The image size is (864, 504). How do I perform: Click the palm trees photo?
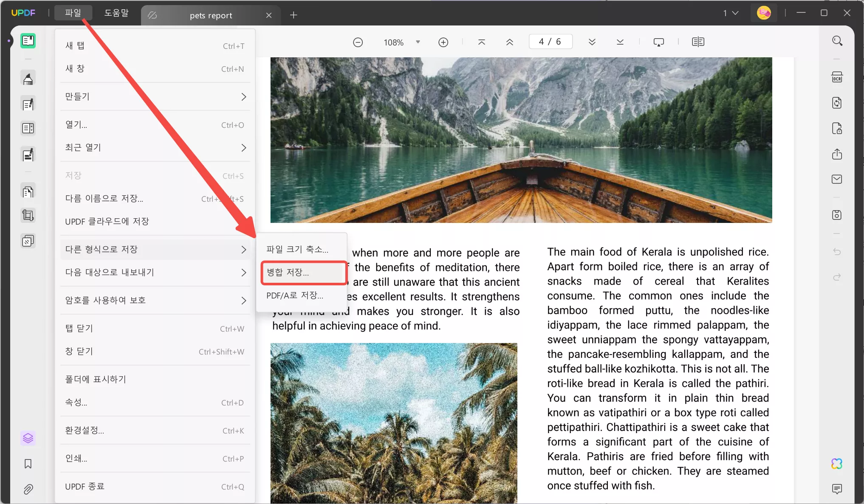click(x=394, y=423)
